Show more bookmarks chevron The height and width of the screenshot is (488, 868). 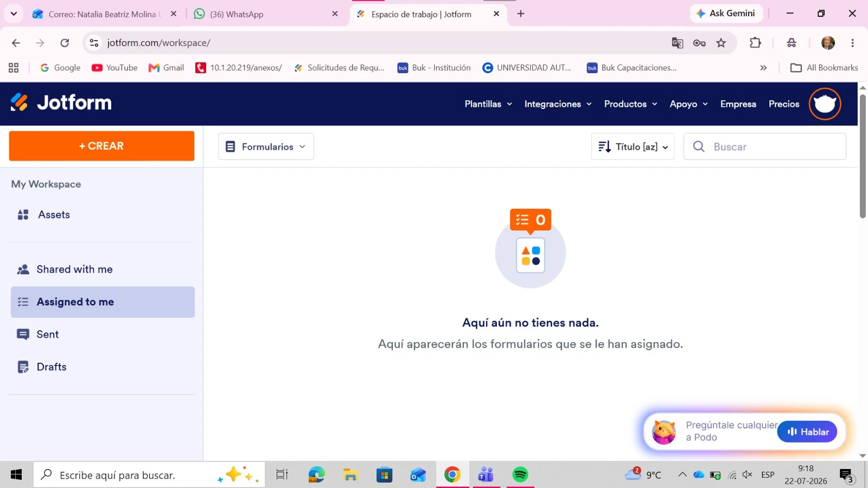point(763,68)
